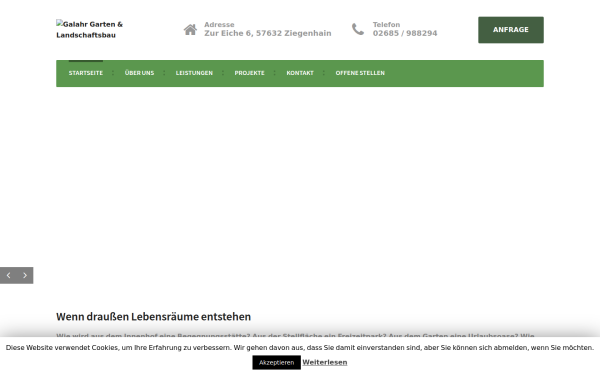Click heading Wenn draußen Lebensräume entstehen
Screen dimensions: 600x375
[153, 316]
